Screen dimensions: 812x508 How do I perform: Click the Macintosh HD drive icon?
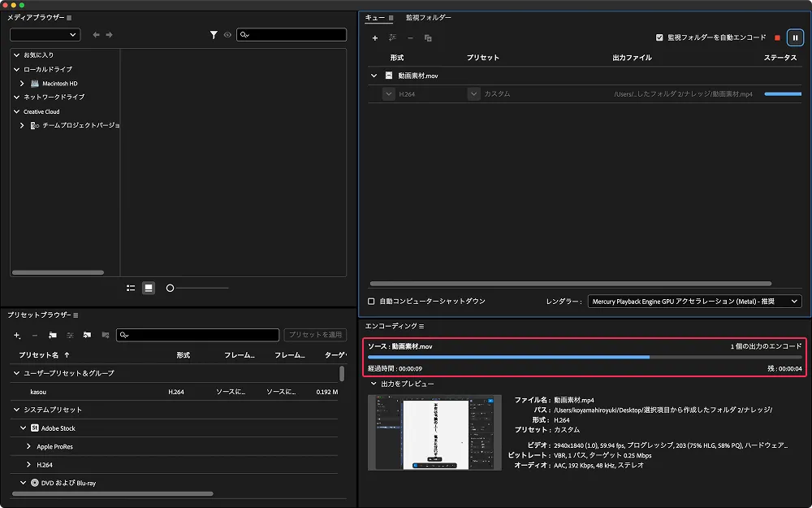(x=35, y=84)
